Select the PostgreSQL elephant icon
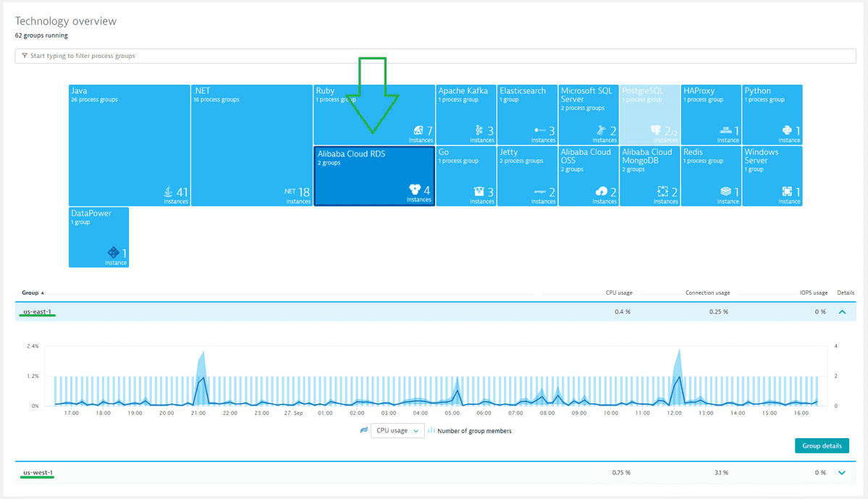The image size is (868, 499). [x=654, y=129]
